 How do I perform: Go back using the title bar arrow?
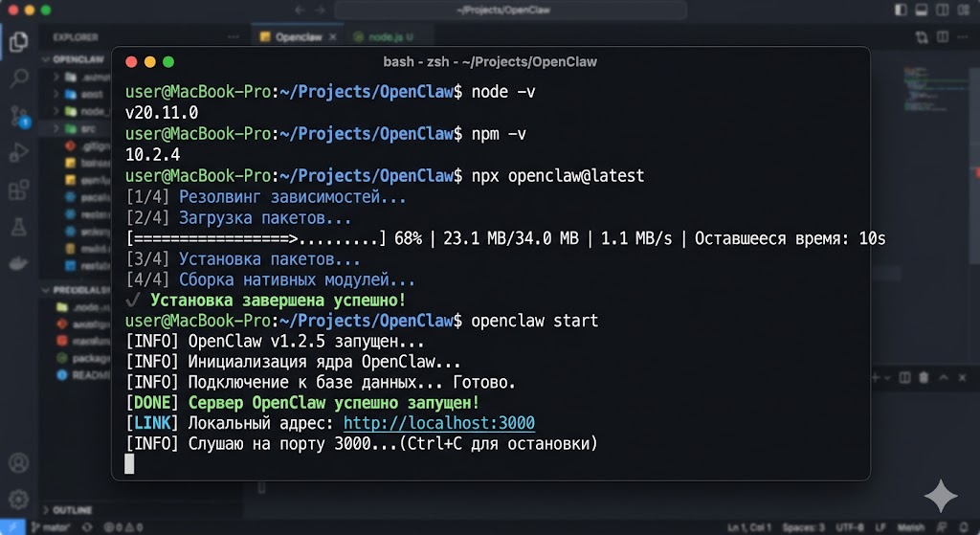(300, 10)
